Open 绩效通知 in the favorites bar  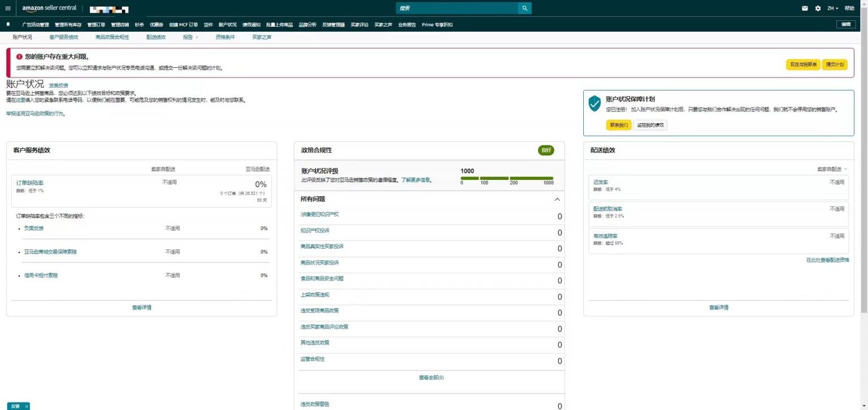click(251, 25)
